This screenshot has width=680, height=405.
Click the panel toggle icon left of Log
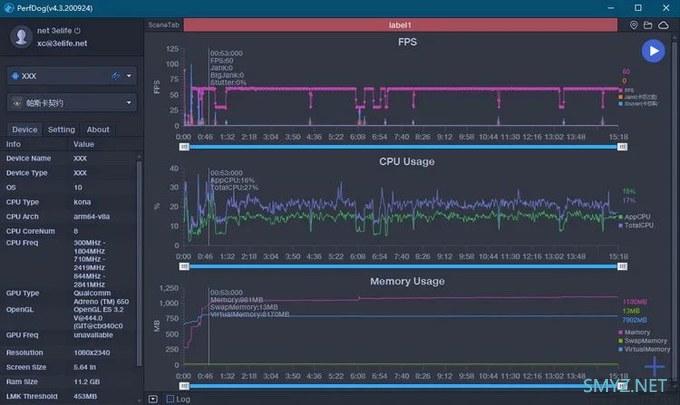(153, 398)
